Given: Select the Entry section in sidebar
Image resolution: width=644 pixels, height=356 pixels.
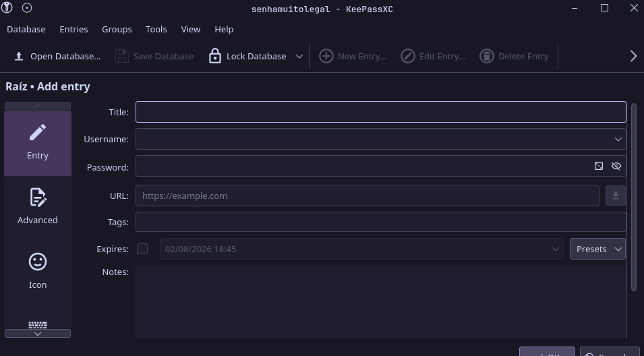Looking at the screenshot, I should tap(38, 144).
